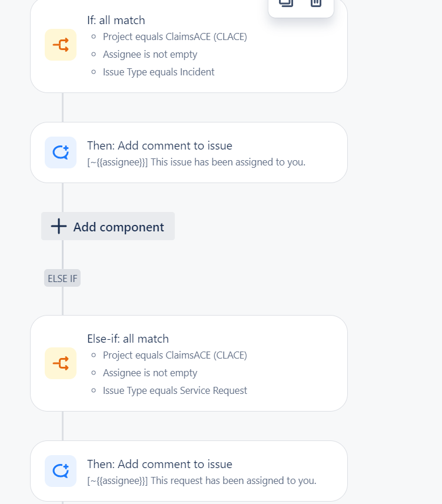
Task: Select 'Assignee is not empty' in Else-if block
Action: 150,373
